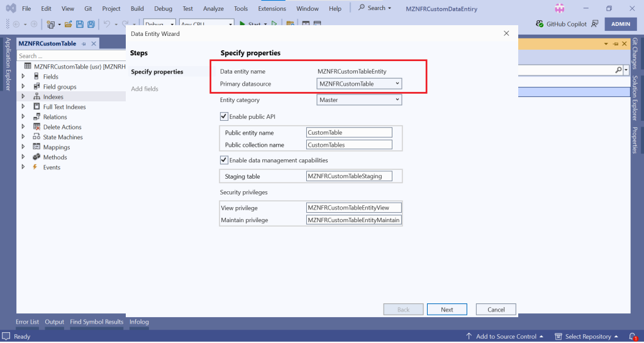Click the notifications bell in status bar

click(x=633, y=337)
